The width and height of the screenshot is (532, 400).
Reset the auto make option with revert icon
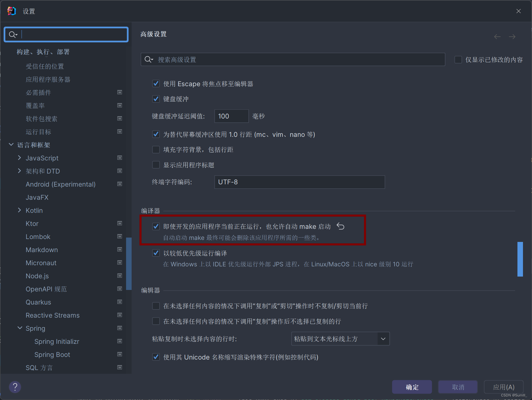coord(340,226)
